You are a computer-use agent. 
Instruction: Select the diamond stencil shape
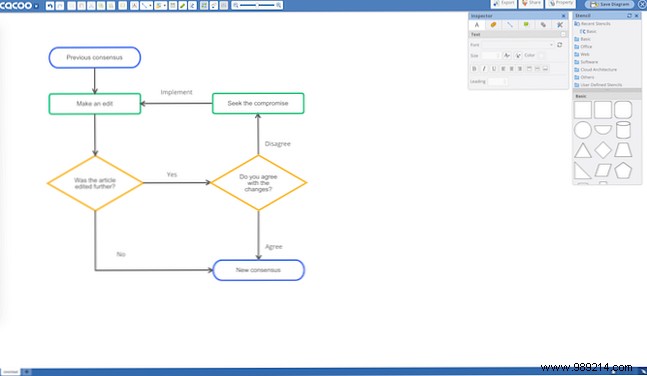coord(603,150)
